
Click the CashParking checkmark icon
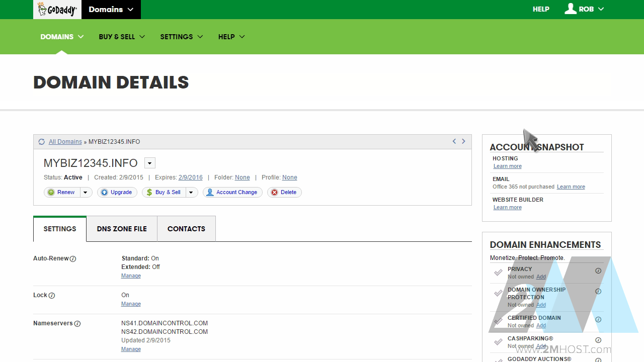point(498,342)
